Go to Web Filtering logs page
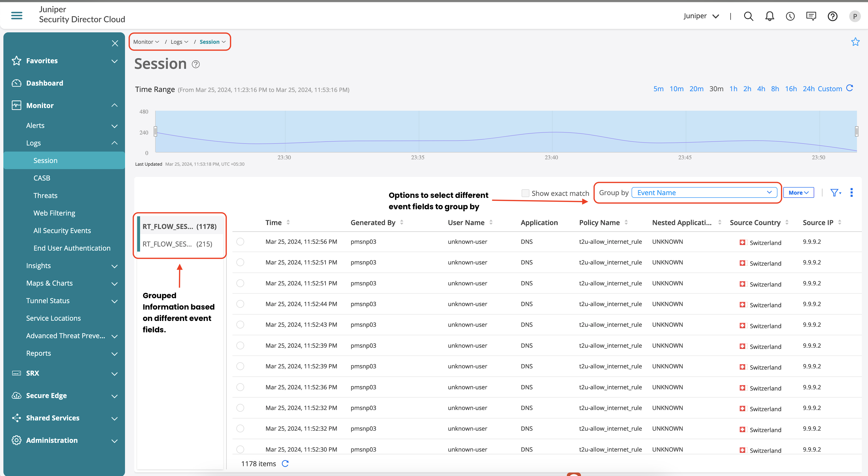 pyautogui.click(x=54, y=213)
